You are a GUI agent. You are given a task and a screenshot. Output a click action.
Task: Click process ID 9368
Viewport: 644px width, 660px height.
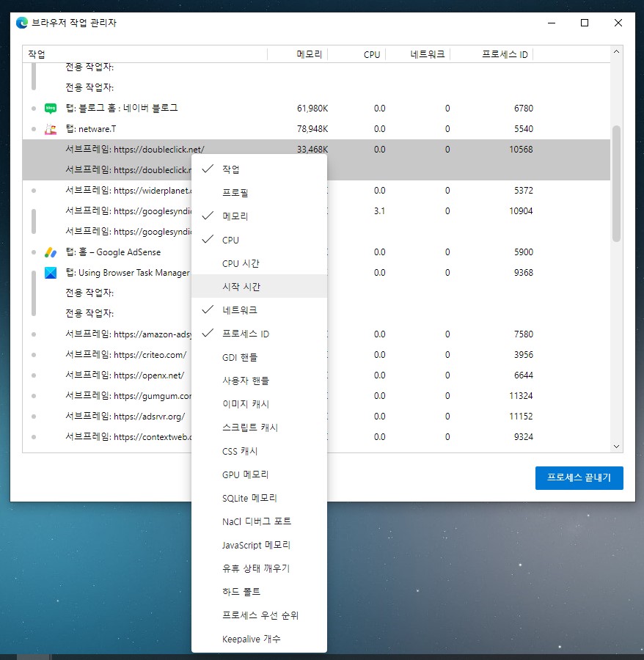(x=524, y=273)
